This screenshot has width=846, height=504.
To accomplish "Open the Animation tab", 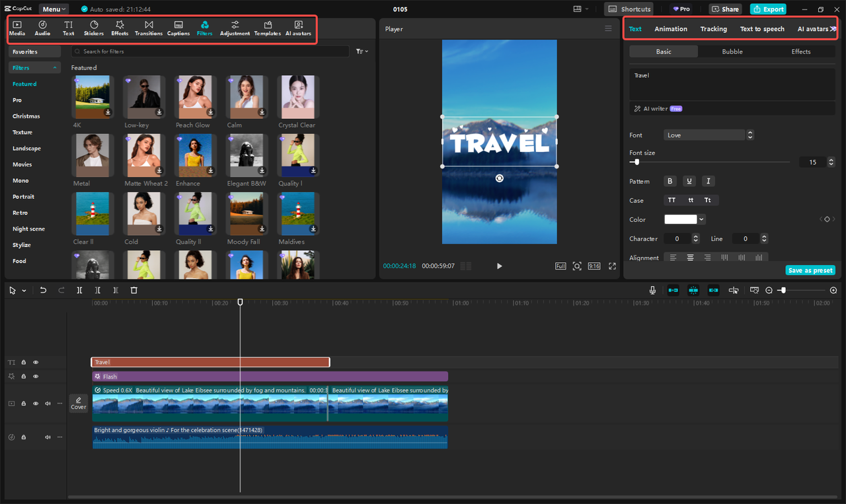I will point(671,28).
